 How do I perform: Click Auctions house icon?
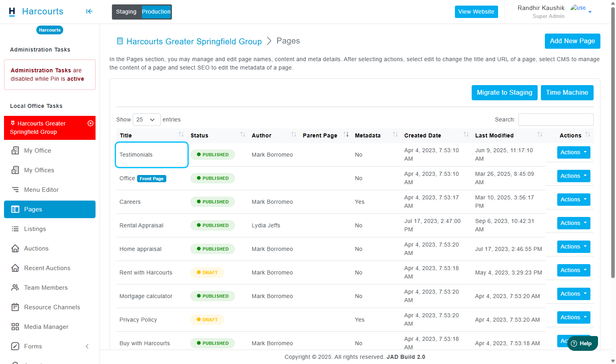click(x=15, y=249)
